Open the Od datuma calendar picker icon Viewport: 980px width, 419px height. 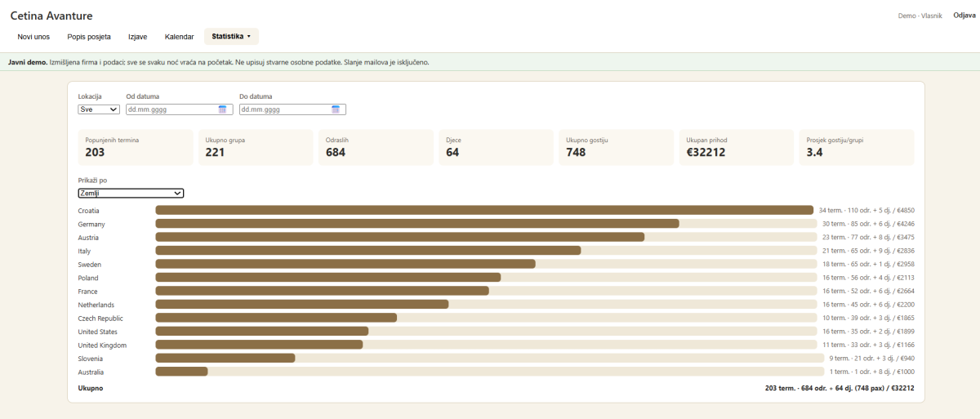[x=222, y=109]
